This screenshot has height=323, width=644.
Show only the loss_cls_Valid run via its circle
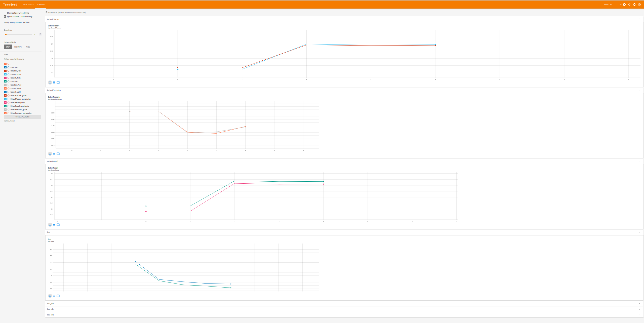(8, 88)
